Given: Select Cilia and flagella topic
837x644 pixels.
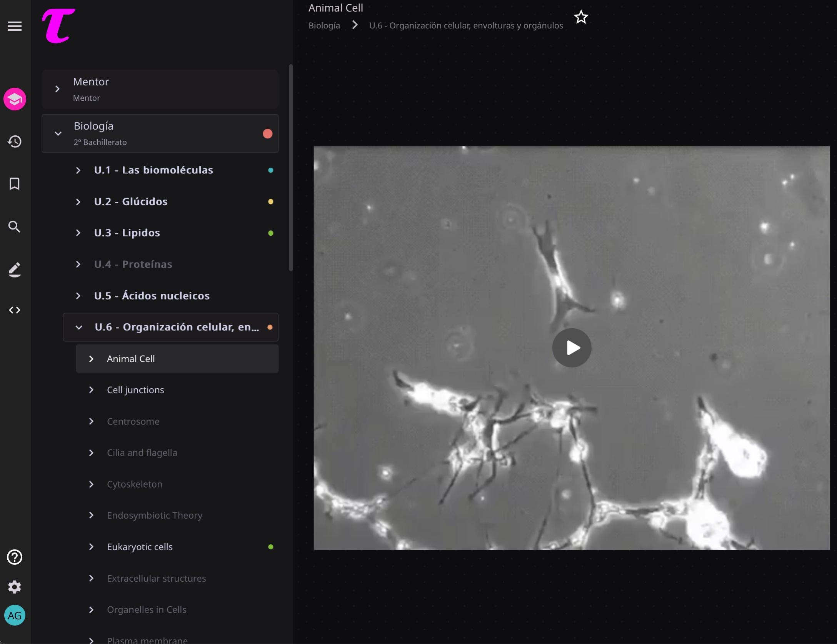Looking at the screenshot, I should 142,453.
